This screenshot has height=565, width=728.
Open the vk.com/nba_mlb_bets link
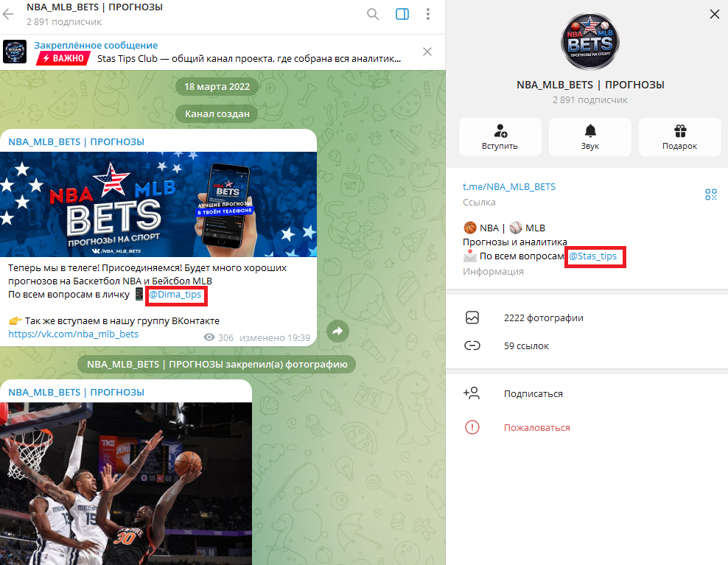tap(74, 334)
